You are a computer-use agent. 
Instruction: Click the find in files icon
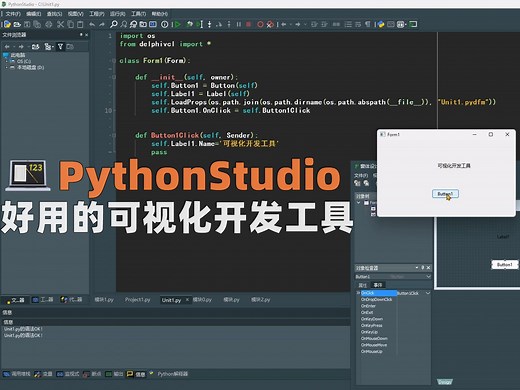coord(143,24)
